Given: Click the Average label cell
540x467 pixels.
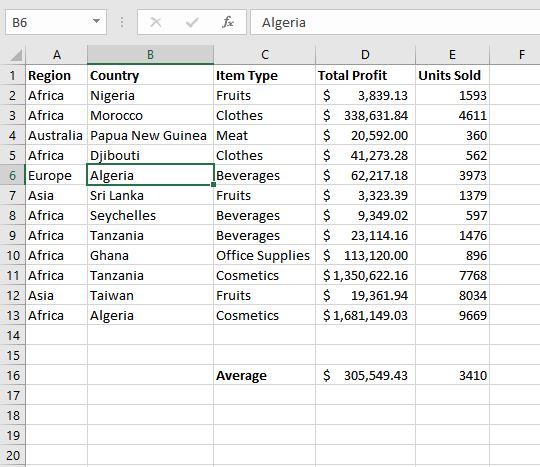Looking at the screenshot, I should [x=264, y=375].
